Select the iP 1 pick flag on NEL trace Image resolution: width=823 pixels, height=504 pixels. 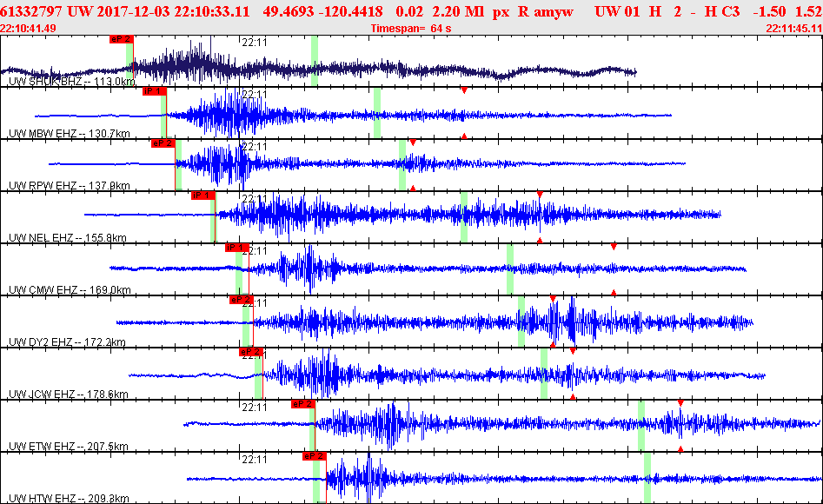[203, 196]
